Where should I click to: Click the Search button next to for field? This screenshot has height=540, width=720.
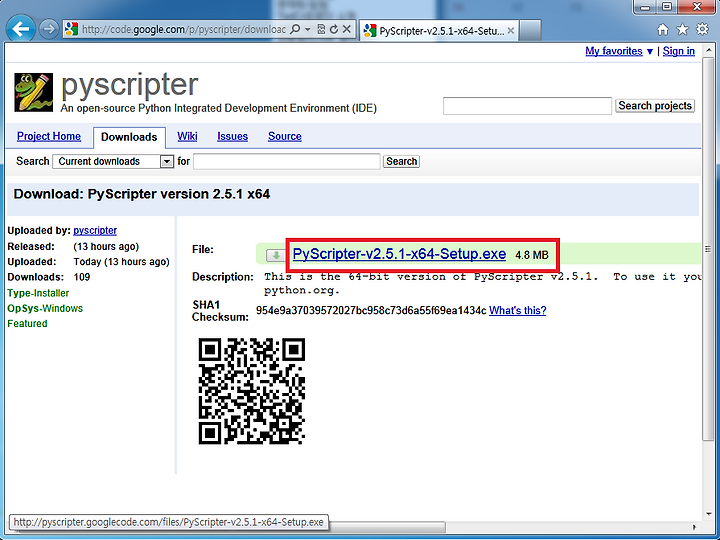(x=401, y=162)
